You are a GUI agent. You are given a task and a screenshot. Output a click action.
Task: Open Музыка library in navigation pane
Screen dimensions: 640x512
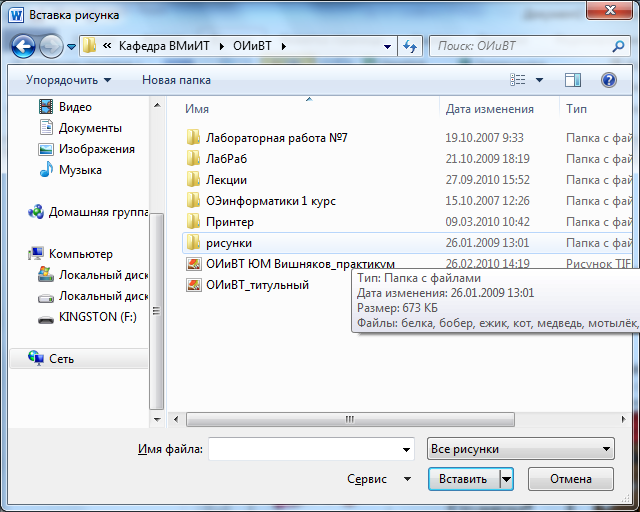coord(70,170)
